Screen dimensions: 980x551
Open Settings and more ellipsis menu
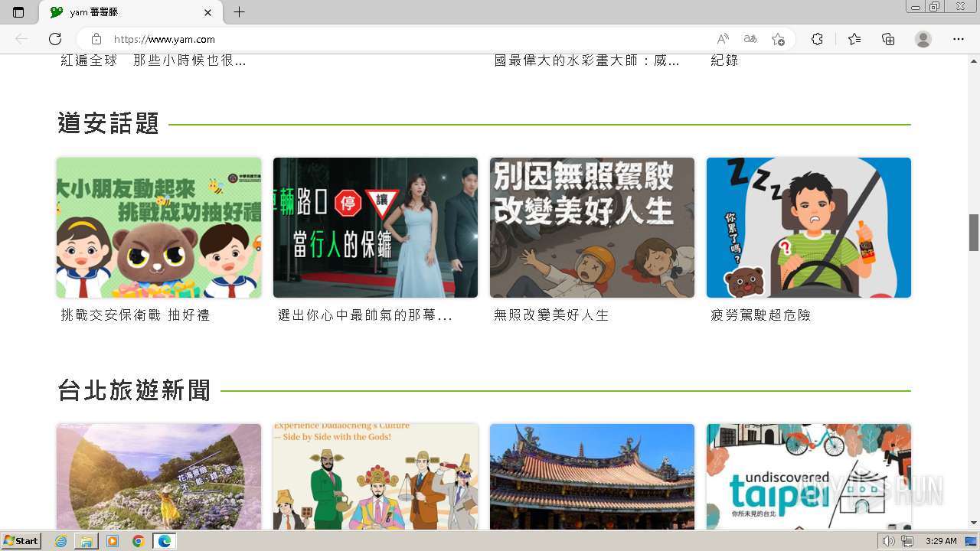[x=959, y=39]
